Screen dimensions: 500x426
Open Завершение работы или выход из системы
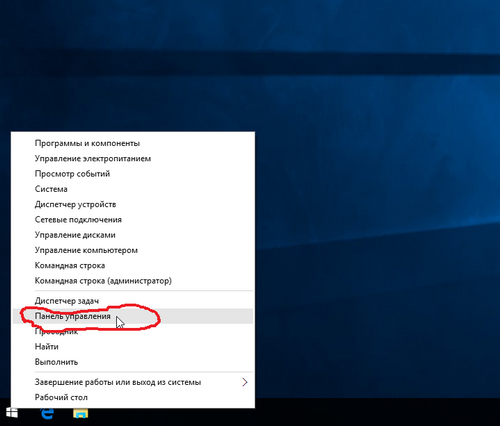pyautogui.click(x=133, y=382)
